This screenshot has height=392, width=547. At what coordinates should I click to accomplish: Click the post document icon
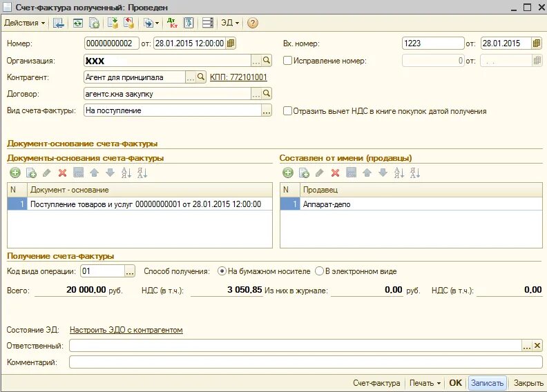click(113, 23)
